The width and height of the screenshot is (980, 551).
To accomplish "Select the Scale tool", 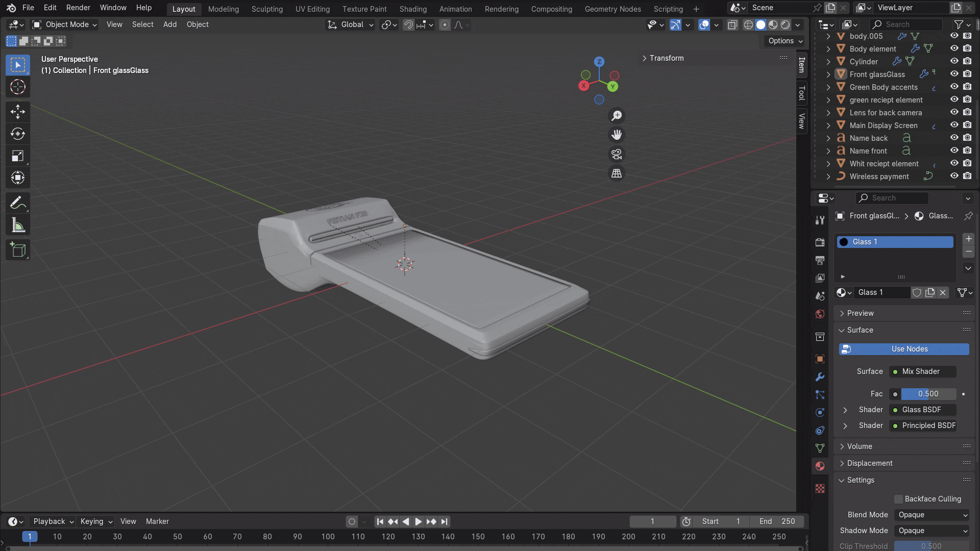I will click(18, 156).
